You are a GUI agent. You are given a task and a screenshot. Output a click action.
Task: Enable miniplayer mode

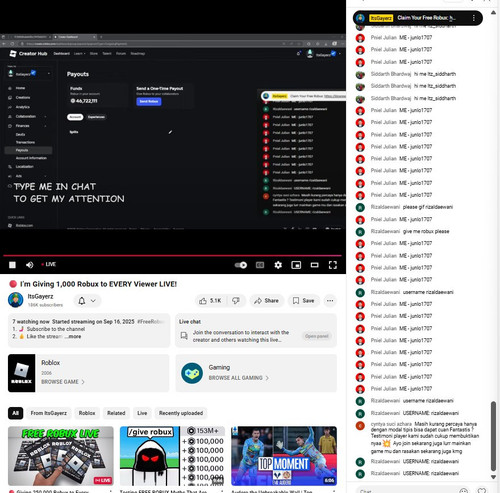pos(296,265)
